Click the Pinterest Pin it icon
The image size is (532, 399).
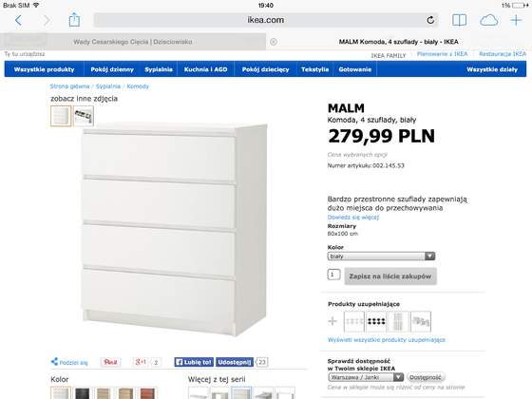[x=110, y=362]
